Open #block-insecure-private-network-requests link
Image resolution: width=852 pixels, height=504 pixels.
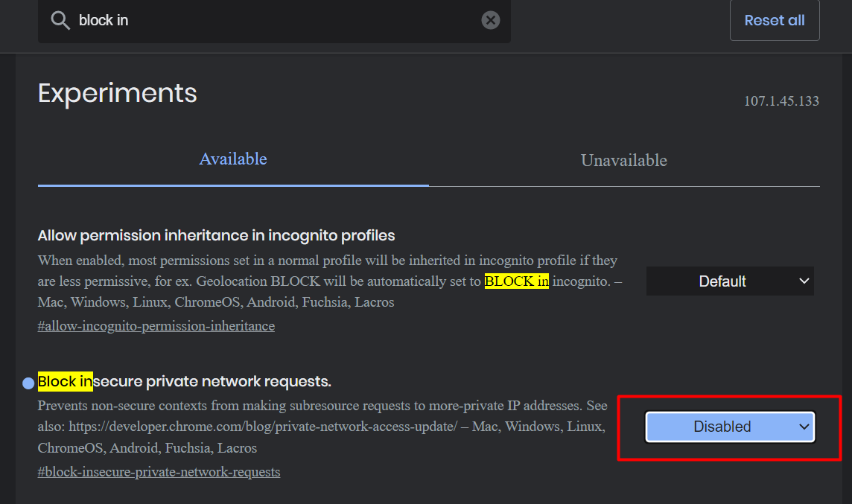[159, 472]
